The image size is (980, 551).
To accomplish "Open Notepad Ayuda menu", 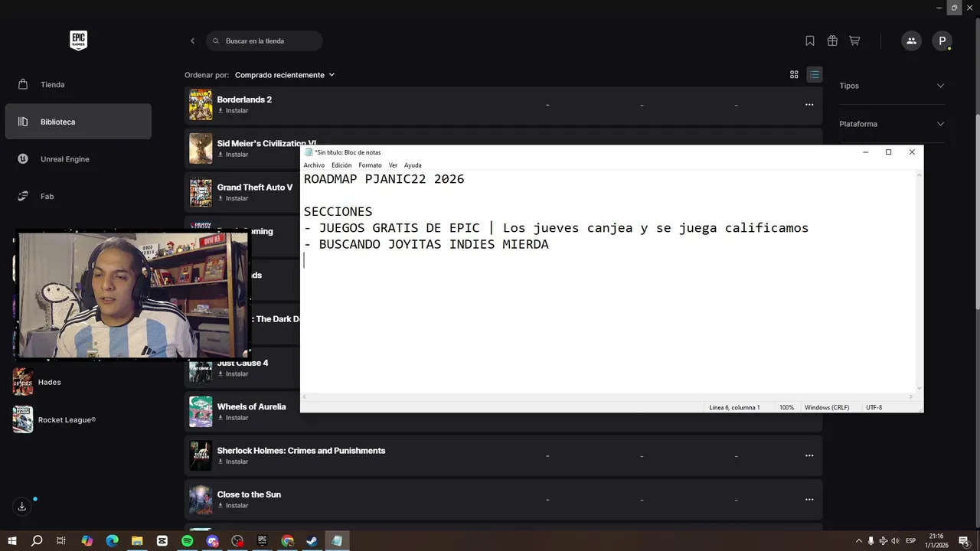I will [413, 165].
